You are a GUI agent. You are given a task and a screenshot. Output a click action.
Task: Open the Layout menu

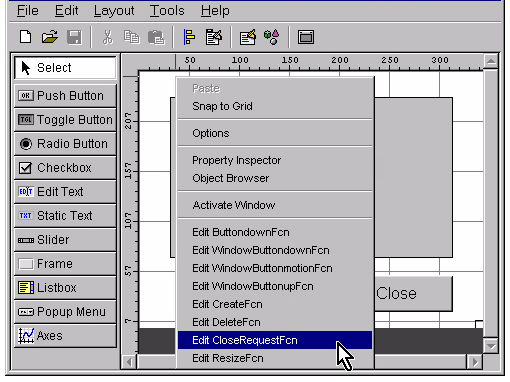click(114, 11)
